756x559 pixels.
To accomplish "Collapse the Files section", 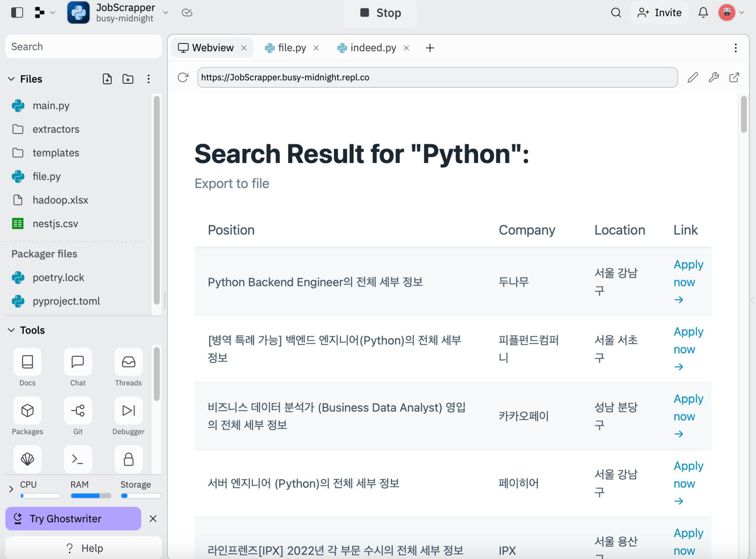I will [x=11, y=79].
